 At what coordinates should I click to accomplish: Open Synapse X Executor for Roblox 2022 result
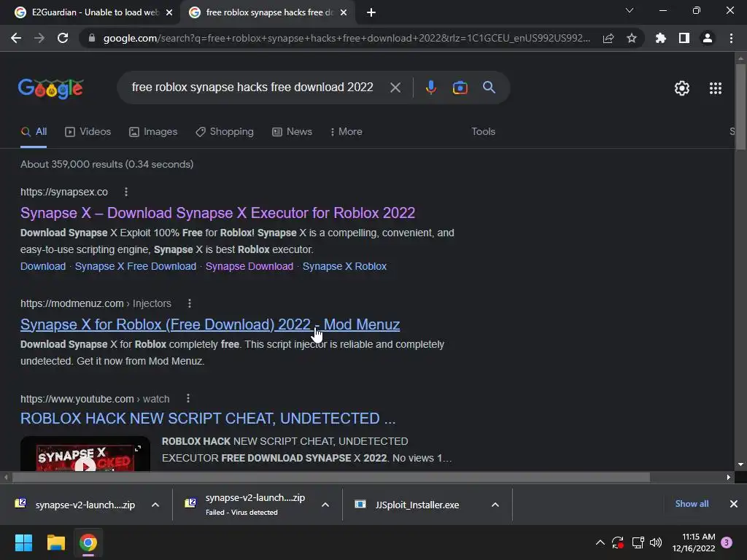tap(217, 213)
